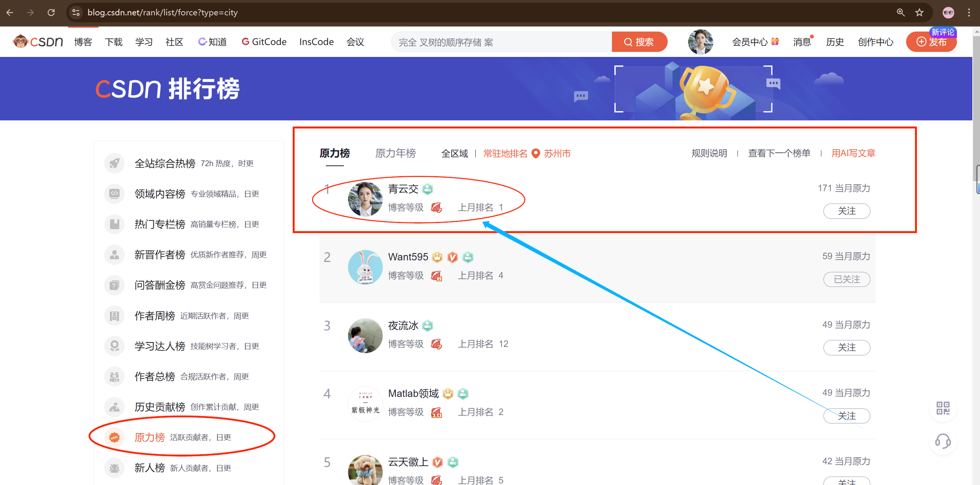The width and height of the screenshot is (980, 485).
Task: Open 创作中心
Action: 875,42
